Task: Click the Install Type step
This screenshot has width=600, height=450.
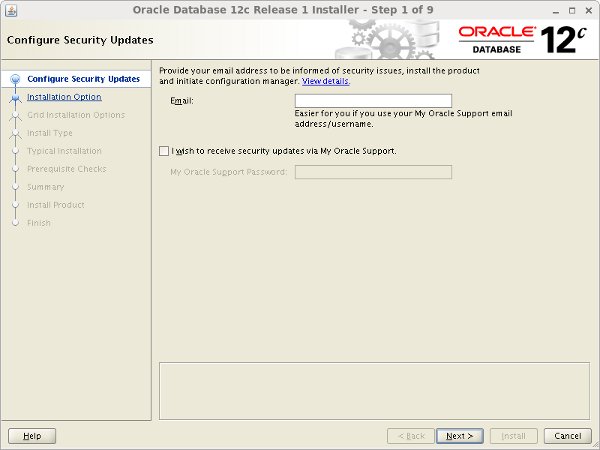Action: pyautogui.click(x=50, y=133)
